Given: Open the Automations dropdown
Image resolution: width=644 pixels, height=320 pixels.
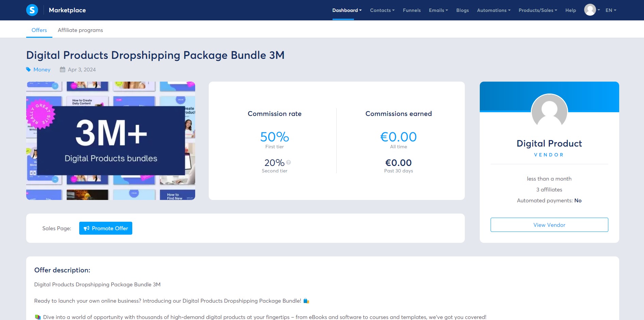Looking at the screenshot, I should (493, 10).
